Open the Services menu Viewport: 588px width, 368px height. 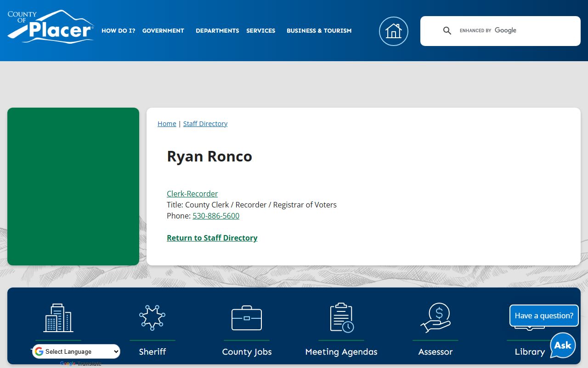261,31
